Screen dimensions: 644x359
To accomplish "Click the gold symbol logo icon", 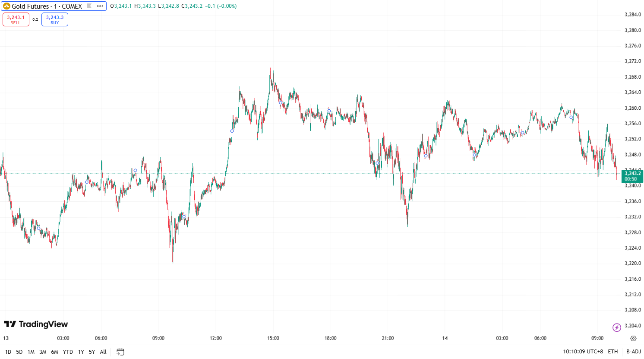I will pyautogui.click(x=7, y=6).
